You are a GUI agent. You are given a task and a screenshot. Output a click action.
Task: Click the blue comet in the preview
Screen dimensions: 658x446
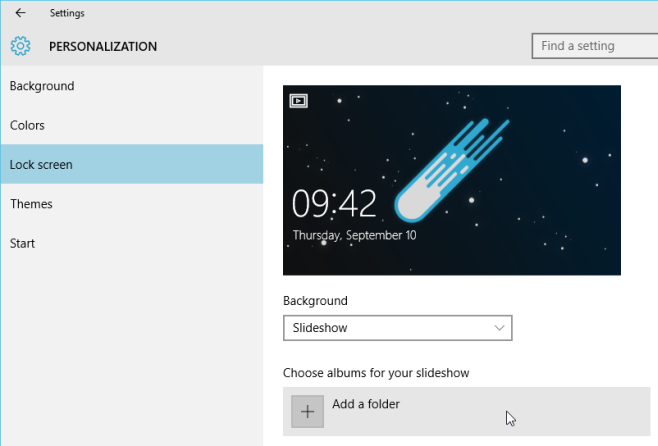click(x=440, y=170)
